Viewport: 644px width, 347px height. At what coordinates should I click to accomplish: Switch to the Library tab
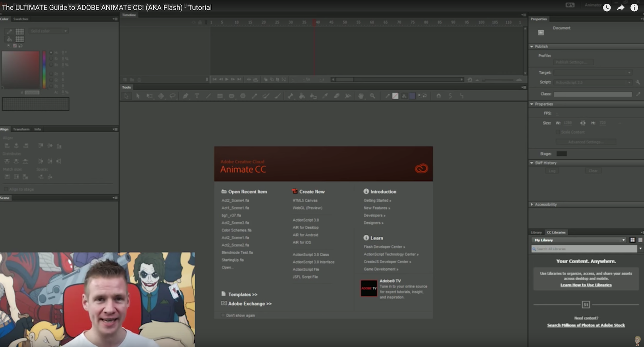click(x=536, y=232)
